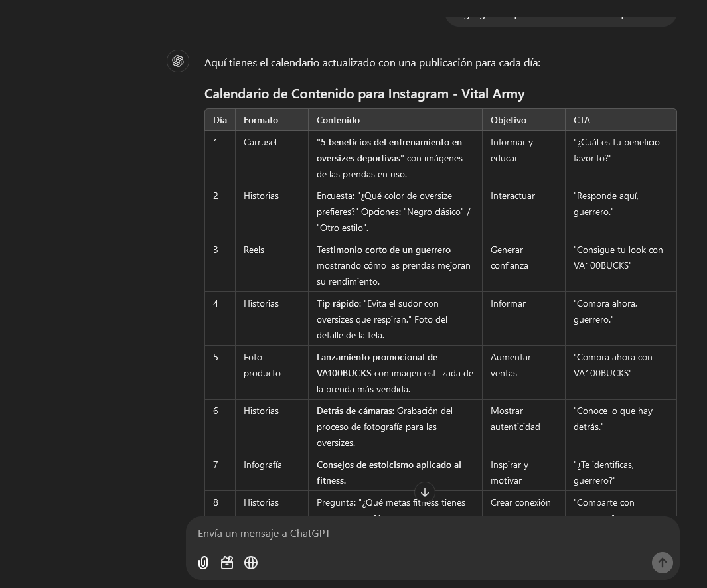
Task: Click the calendar title heading text
Action: point(364,94)
